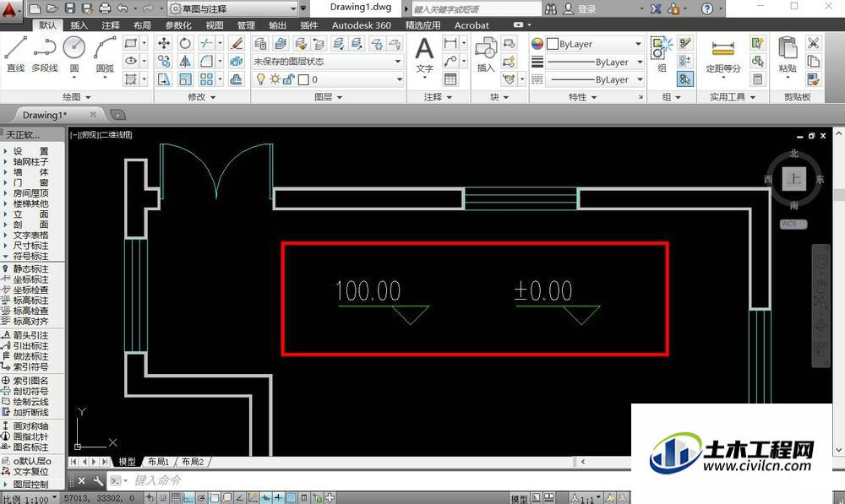Click 标高标注 in the sidebar
The image size is (845, 504).
tap(30, 301)
